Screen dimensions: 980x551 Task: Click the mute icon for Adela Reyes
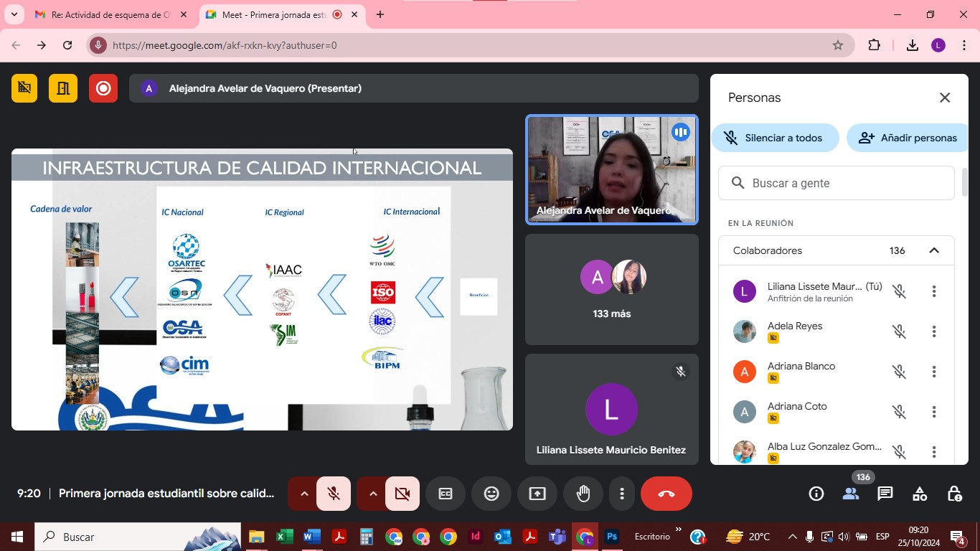(899, 331)
